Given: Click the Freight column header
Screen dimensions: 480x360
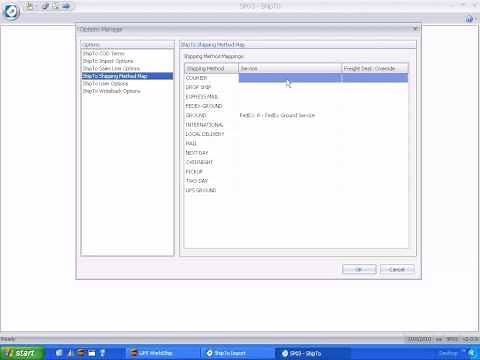Looking at the screenshot, I should click(375, 68).
